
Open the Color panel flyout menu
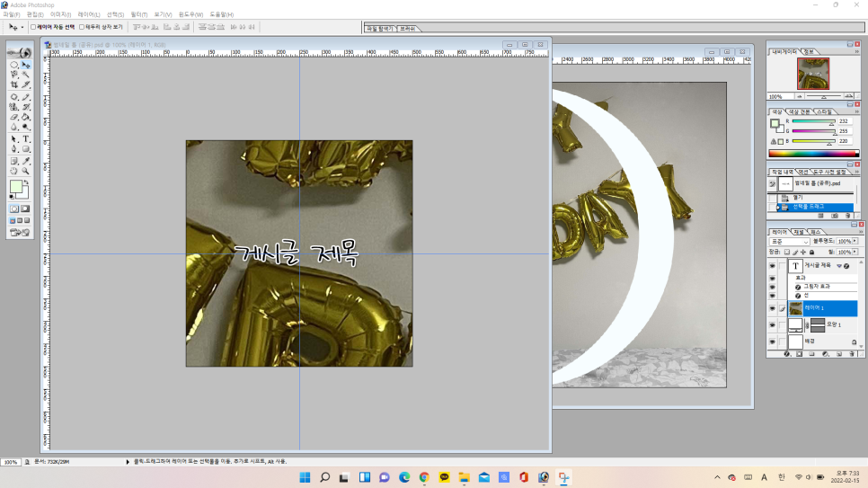(x=856, y=111)
